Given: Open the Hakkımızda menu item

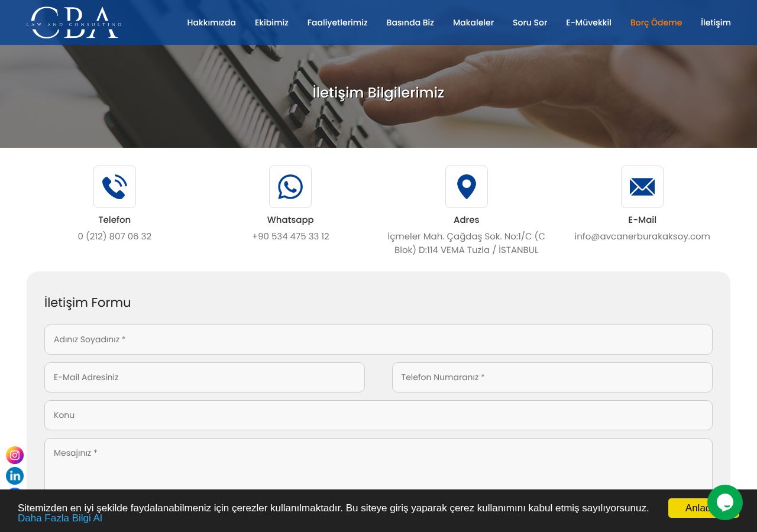Looking at the screenshot, I should coord(212,22).
